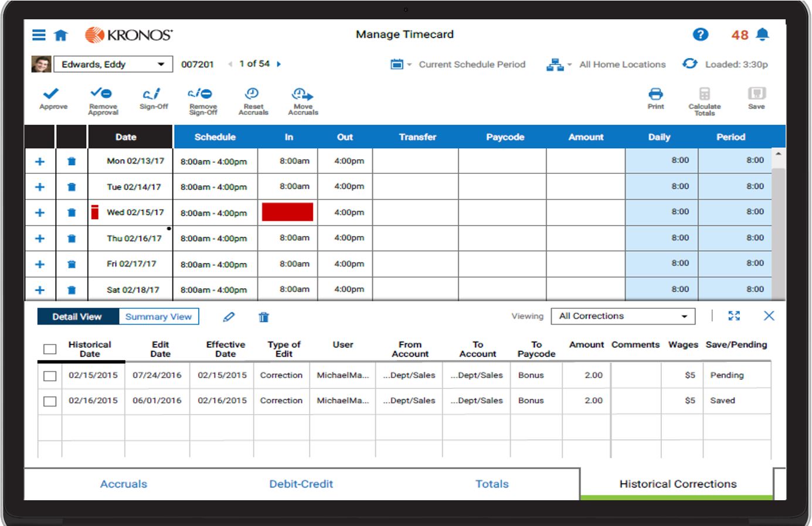
Task: Switch to the Debit-Credit tab
Action: (x=303, y=484)
